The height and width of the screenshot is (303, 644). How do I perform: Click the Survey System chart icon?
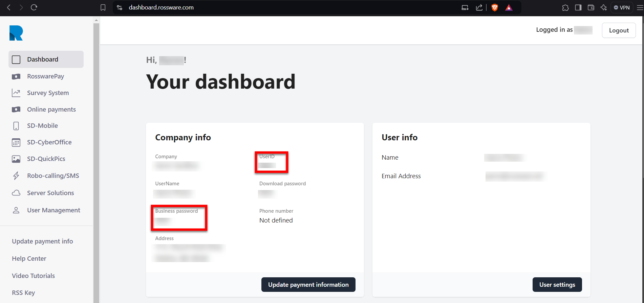16,93
